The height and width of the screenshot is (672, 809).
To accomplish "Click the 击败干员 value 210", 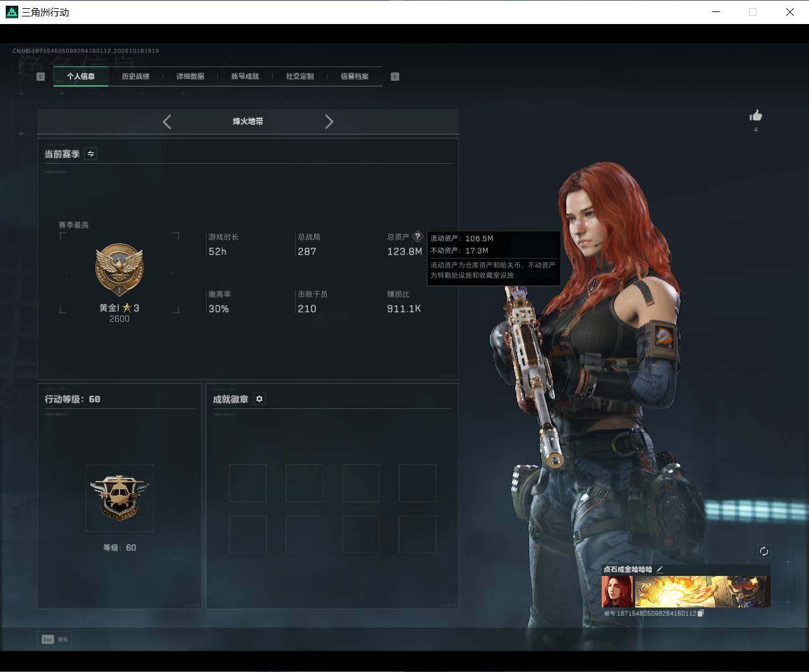I will coord(307,309).
